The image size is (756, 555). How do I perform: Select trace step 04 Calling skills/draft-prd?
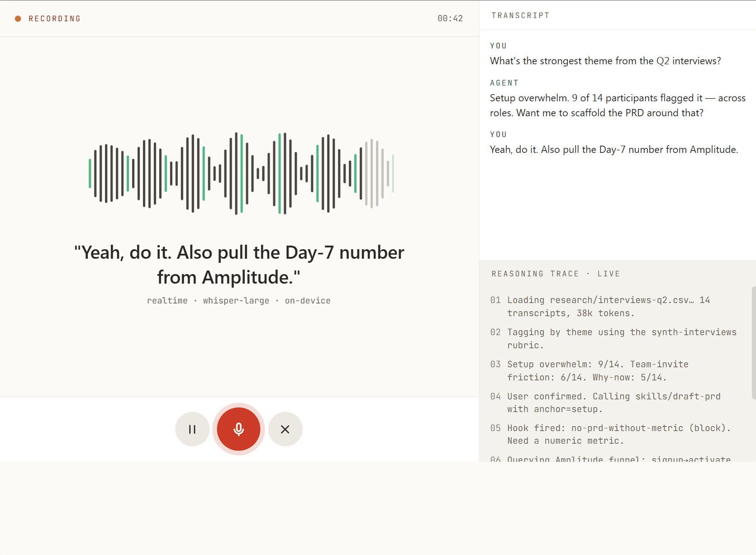tap(614, 403)
